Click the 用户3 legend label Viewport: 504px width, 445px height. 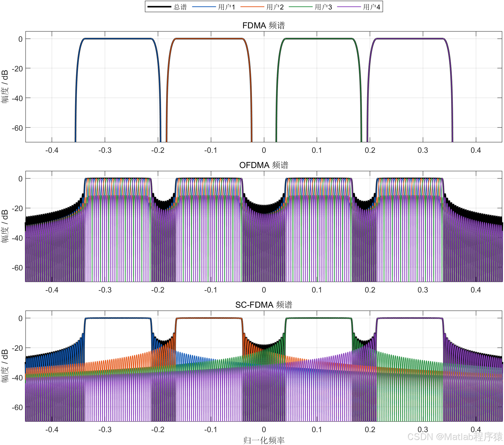click(x=323, y=7)
